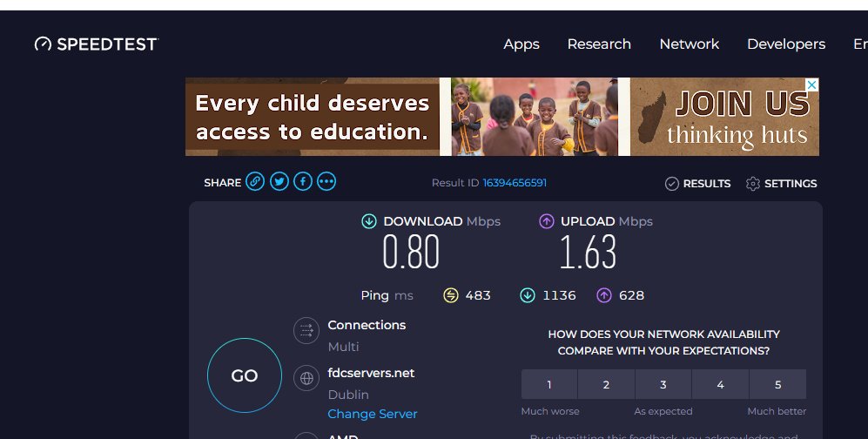Click the download ping value 1136

[x=559, y=295]
